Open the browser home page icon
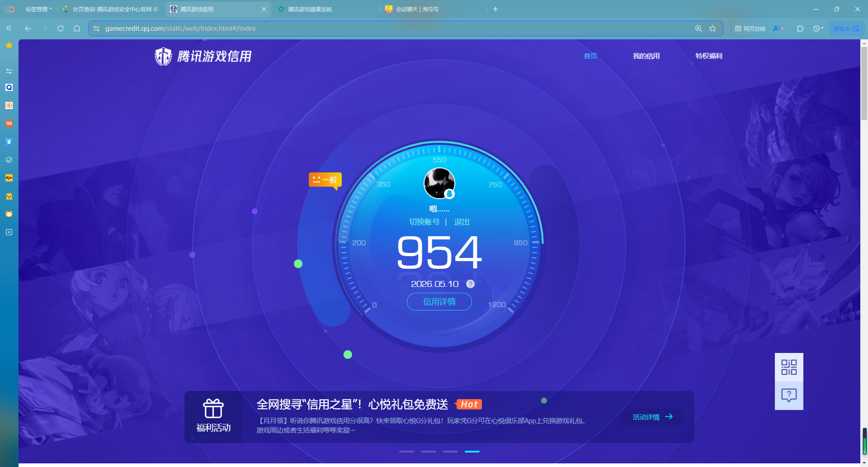Viewport: 868px width, 467px height. (x=77, y=28)
